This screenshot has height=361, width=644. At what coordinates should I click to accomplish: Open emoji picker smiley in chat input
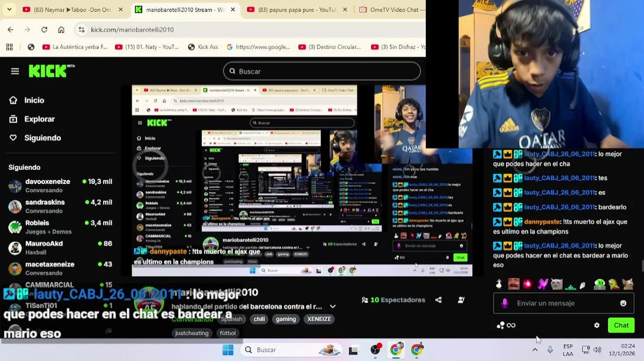coord(623,303)
